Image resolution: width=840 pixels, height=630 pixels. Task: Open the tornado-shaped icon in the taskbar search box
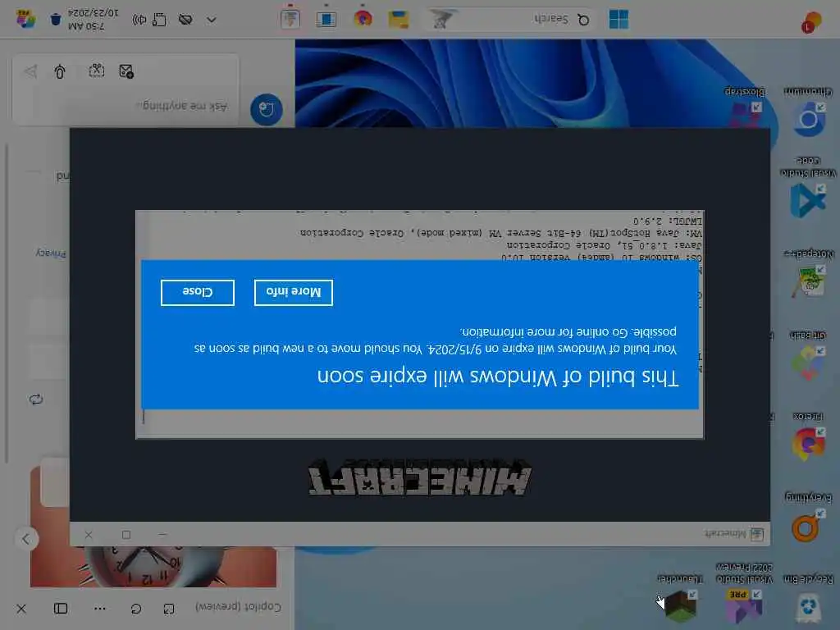click(x=442, y=20)
